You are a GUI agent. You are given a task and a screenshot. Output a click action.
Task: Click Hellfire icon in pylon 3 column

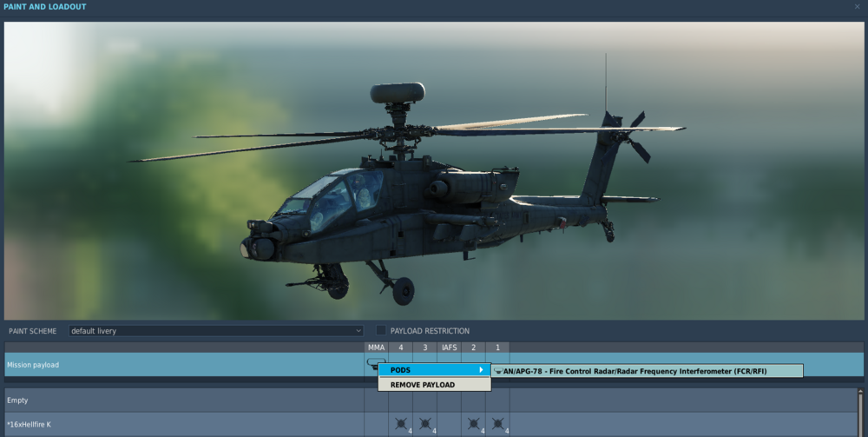pos(424,424)
